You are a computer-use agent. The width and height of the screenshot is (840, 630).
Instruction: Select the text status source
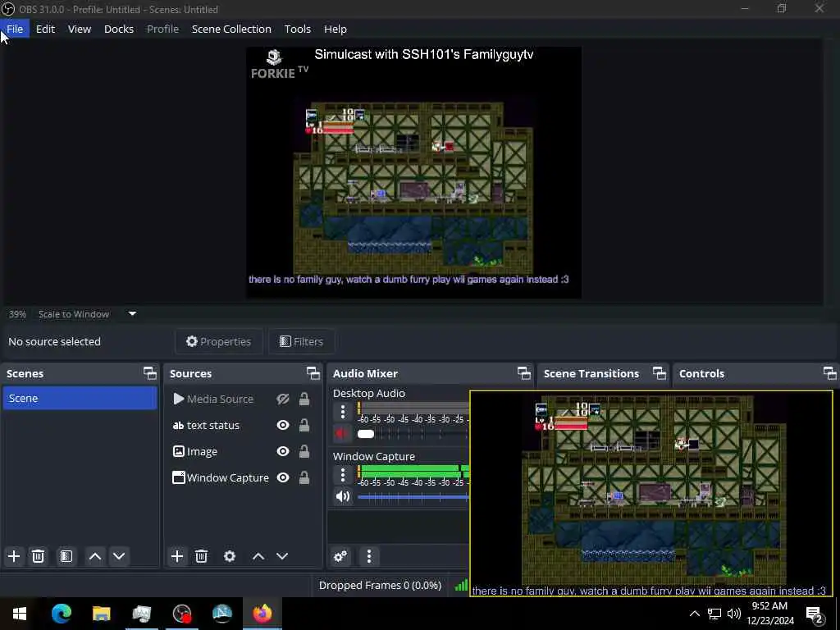(242, 425)
